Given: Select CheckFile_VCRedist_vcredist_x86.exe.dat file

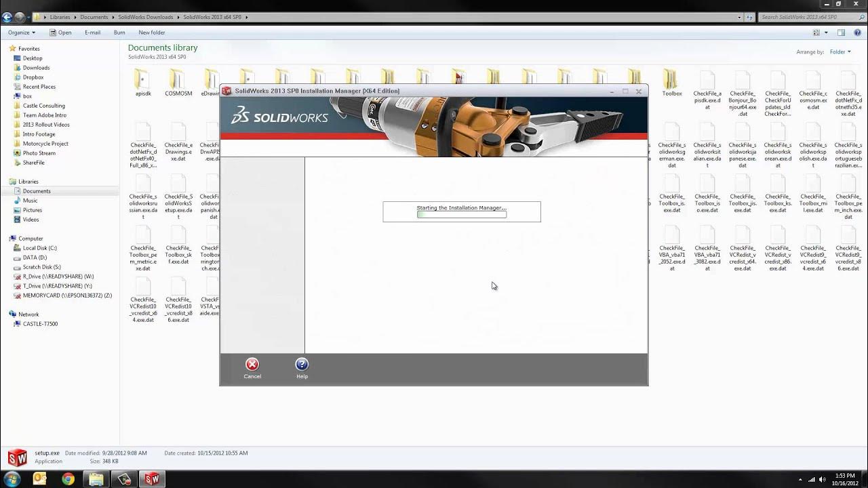Looking at the screenshot, I should pyautogui.click(x=778, y=247).
